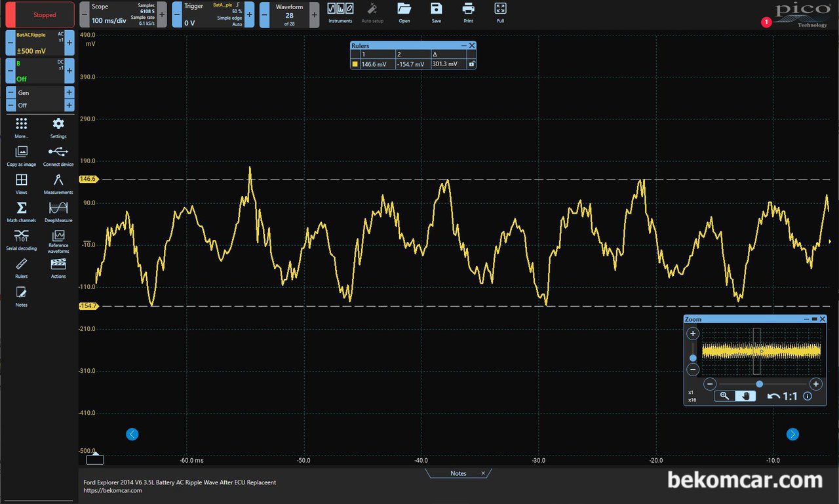Screen dimensions: 839x504
Task: Minimize the Rulers panel
Action: 464,46
